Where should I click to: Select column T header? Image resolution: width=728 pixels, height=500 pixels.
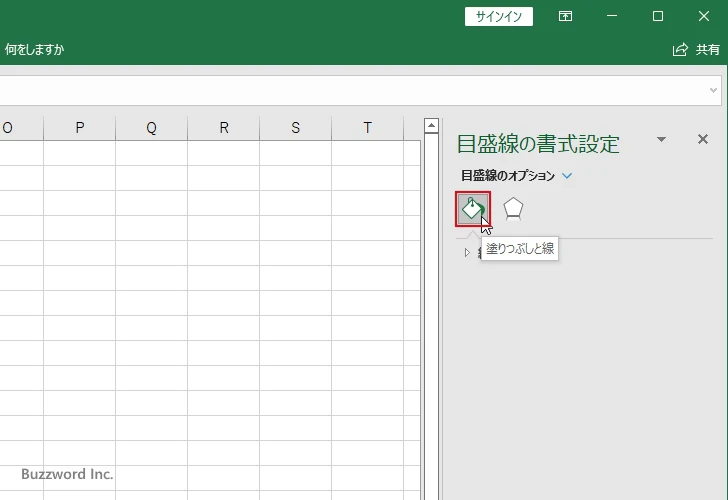point(367,128)
